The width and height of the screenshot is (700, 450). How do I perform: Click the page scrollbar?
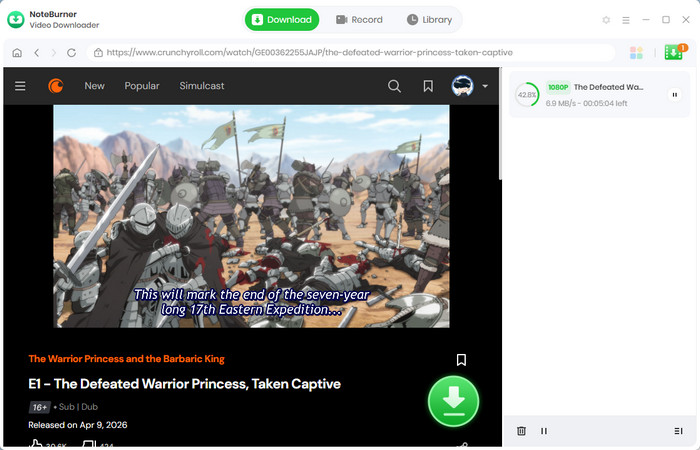click(x=500, y=125)
